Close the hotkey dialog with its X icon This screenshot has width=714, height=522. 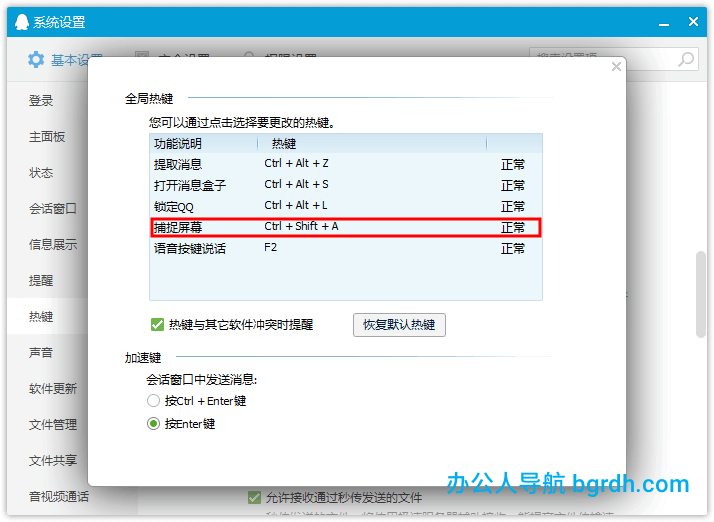coord(616,67)
